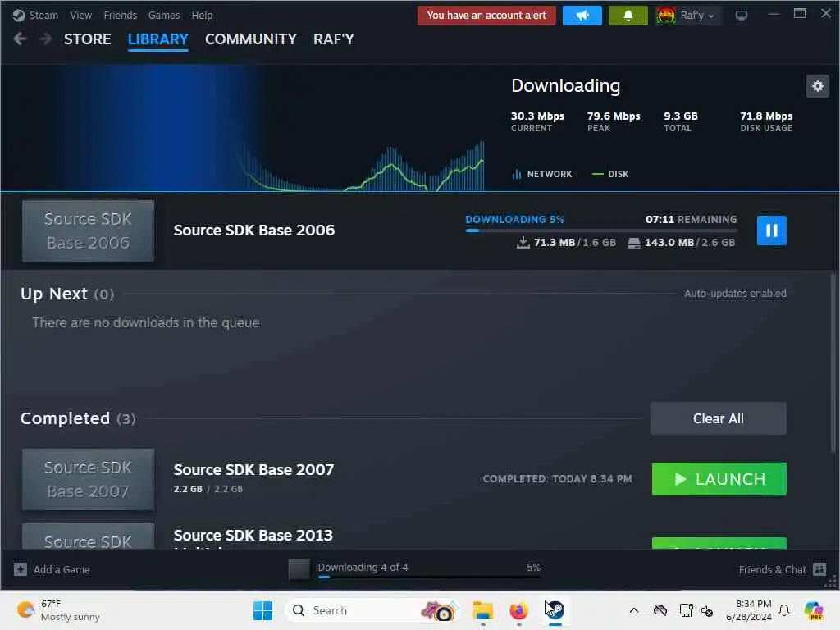840x630 pixels.
Task: Open the View menu
Action: click(81, 16)
